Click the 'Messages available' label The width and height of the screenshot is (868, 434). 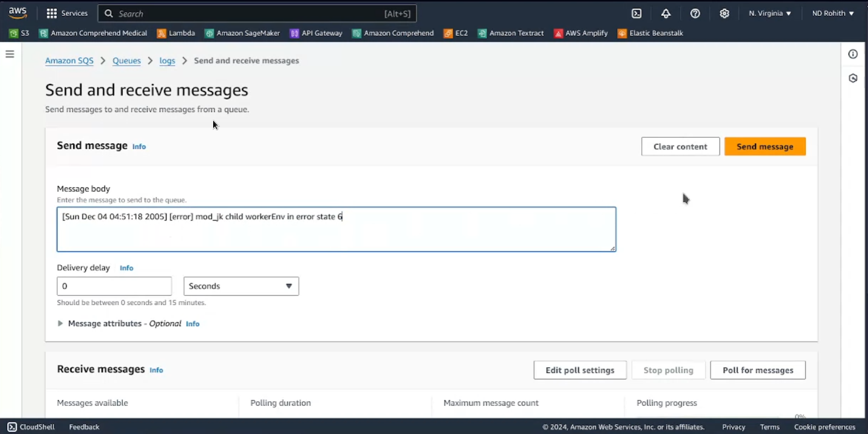point(92,403)
